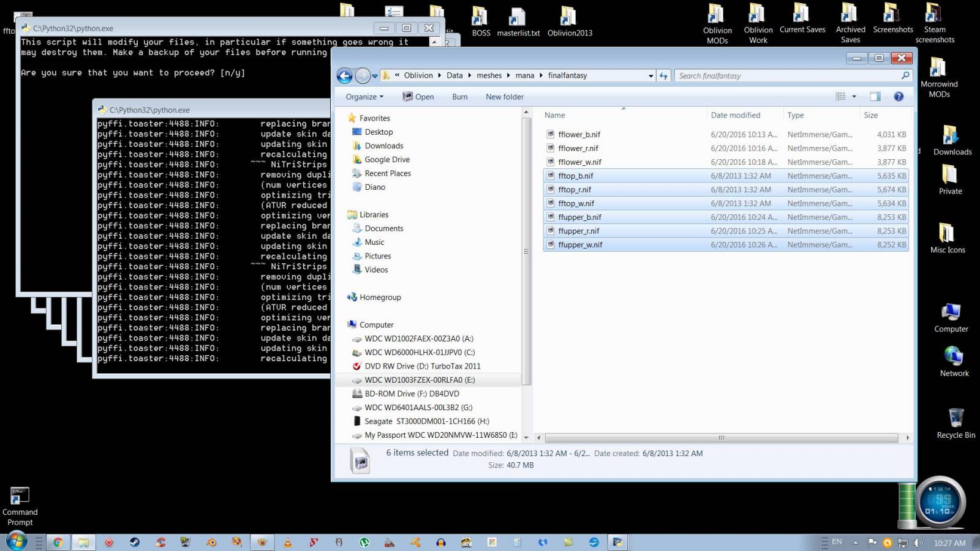Toggle the preview pane in Explorer

[x=875, y=96]
